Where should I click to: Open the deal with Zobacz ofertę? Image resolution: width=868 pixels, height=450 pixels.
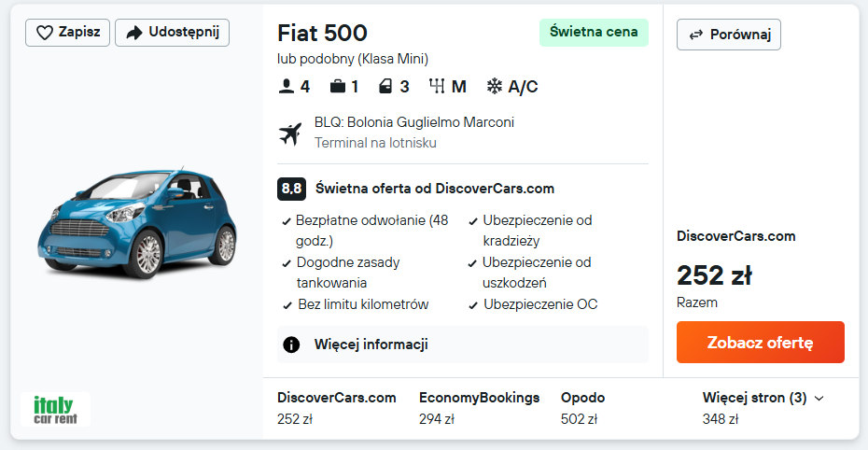point(760,342)
